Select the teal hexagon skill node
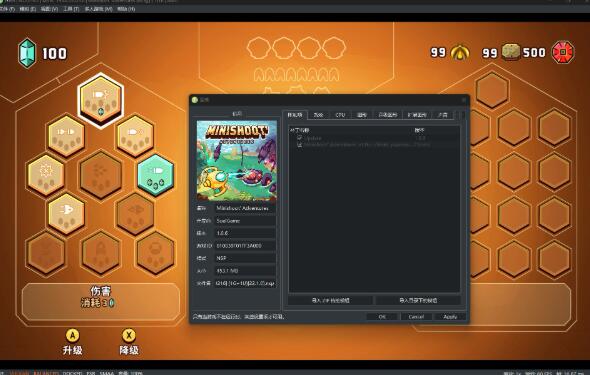The width and height of the screenshot is (590, 375). click(x=155, y=175)
